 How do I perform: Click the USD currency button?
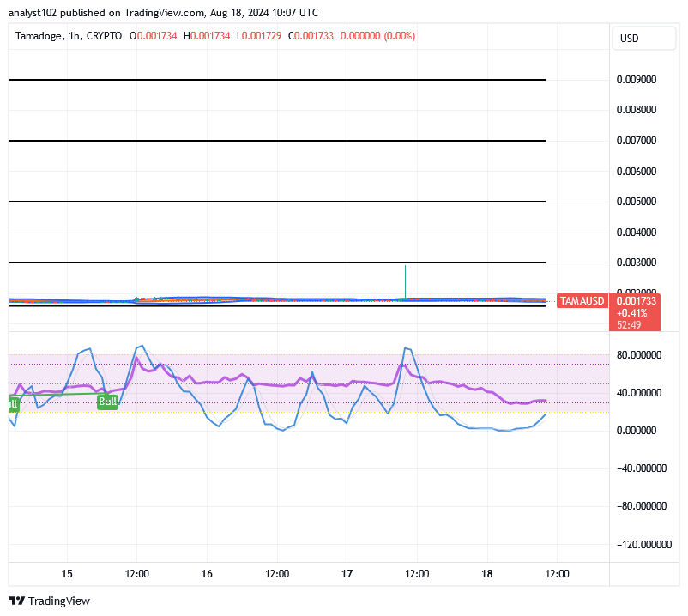643,38
